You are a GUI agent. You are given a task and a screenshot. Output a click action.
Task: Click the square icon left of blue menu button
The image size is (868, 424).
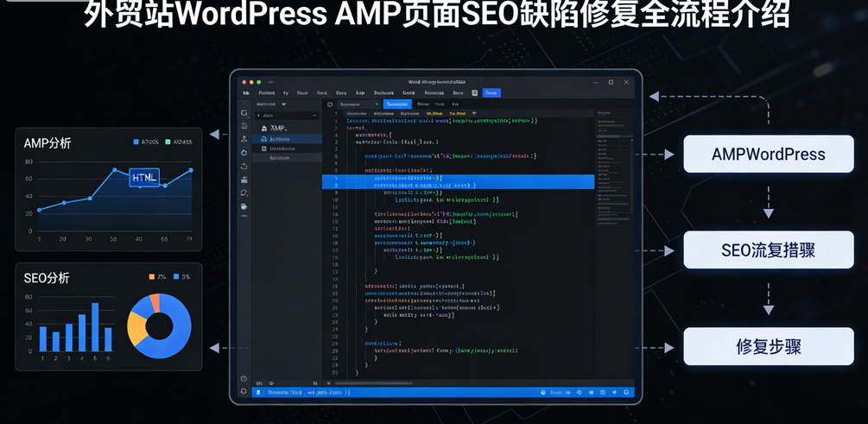[x=475, y=92]
